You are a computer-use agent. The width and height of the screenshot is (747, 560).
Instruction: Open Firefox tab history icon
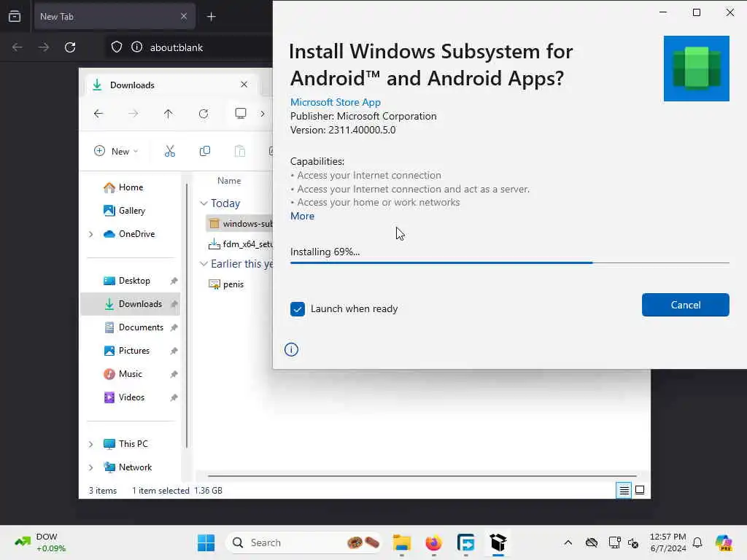click(x=15, y=17)
